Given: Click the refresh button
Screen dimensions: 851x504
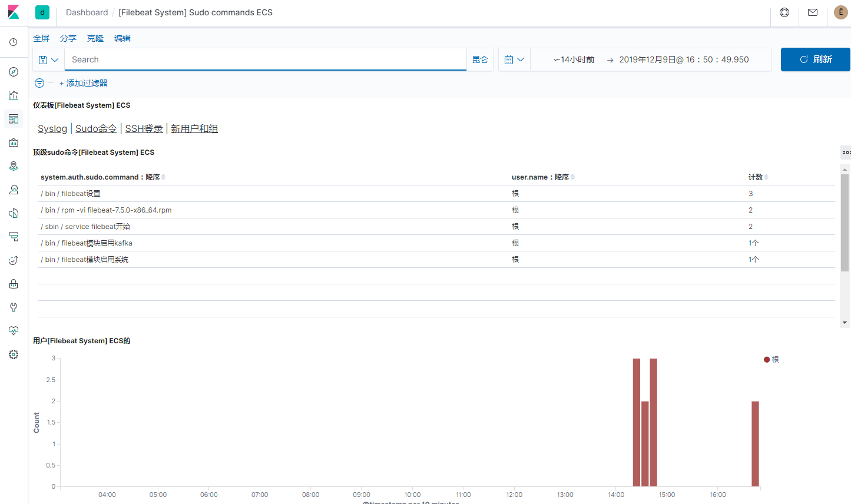Looking at the screenshot, I should click(x=816, y=59).
